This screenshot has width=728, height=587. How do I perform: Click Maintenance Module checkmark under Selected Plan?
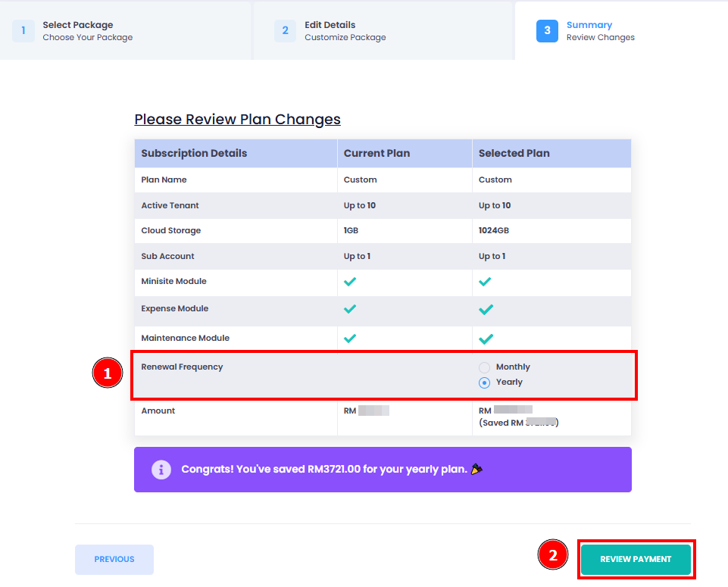(486, 339)
